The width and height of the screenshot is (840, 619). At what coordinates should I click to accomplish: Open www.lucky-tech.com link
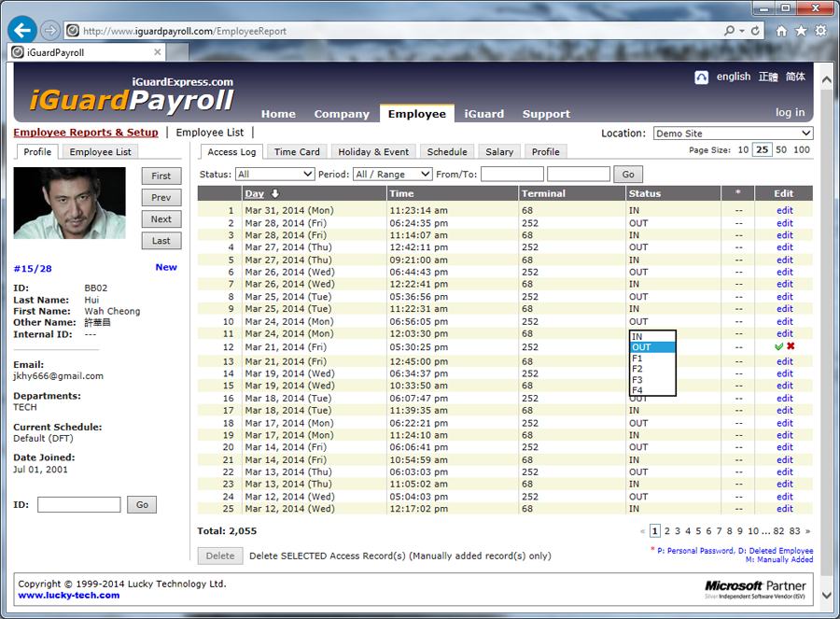[x=68, y=596]
